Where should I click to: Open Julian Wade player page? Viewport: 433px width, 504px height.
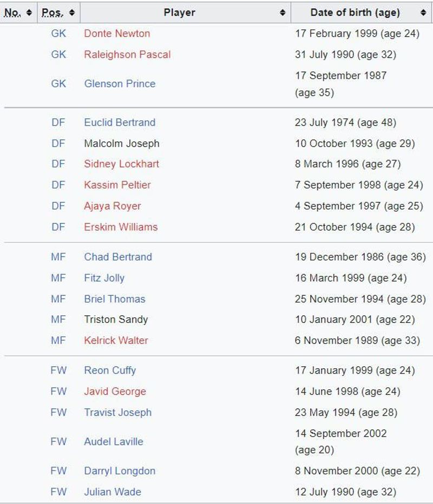pos(113,492)
